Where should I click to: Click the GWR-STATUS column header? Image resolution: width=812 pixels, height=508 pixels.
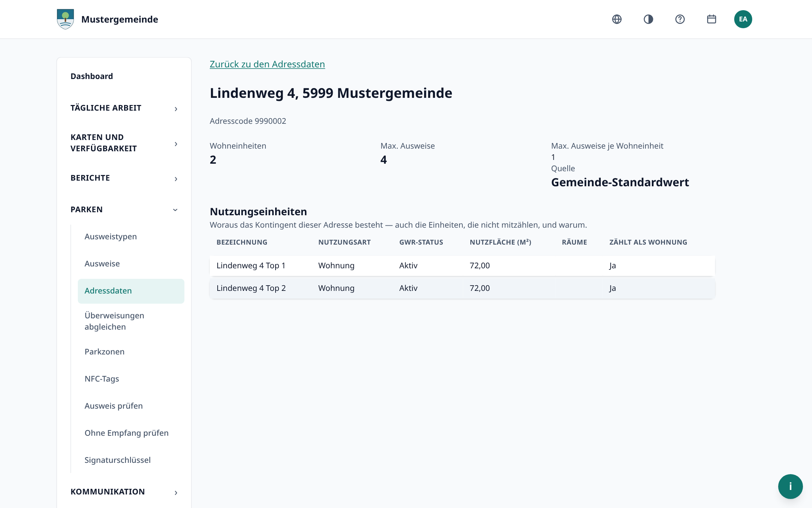click(x=421, y=242)
